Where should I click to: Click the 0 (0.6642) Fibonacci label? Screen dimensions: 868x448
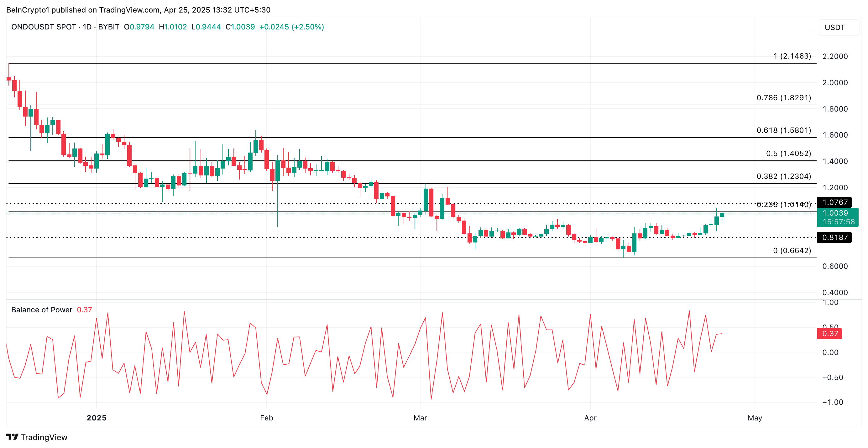tap(792, 251)
